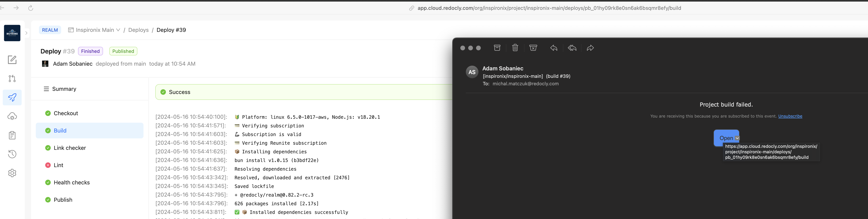The width and height of the screenshot is (868, 219).
Task: Open the editor pencil icon in sidebar
Action: tap(12, 60)
